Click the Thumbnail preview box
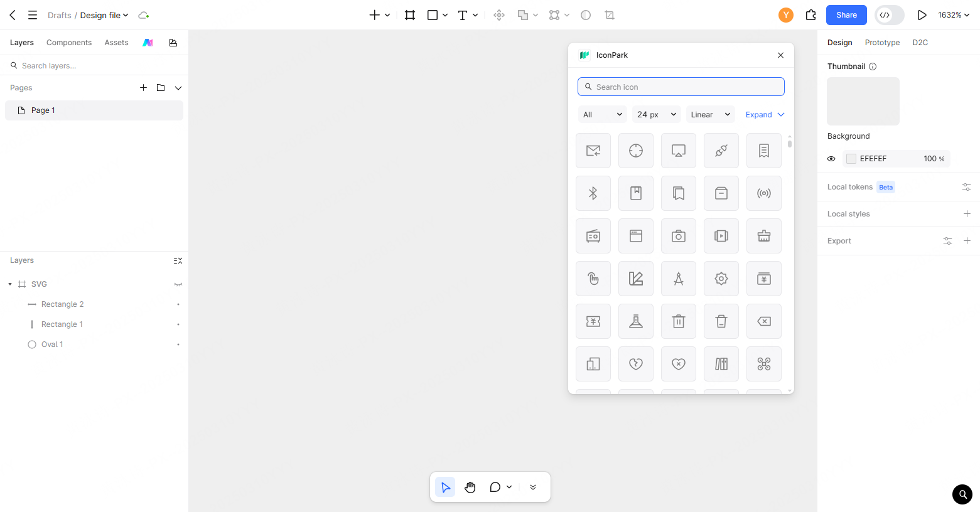The width and height of the screenshot is (980, 512). click(863, 101)
